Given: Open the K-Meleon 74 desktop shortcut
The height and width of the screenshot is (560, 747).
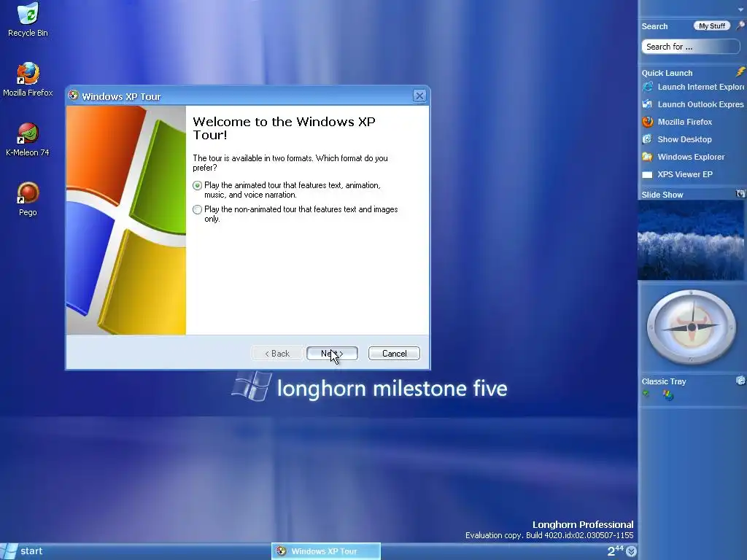Looking at the screenshot, I should point(28,139).
